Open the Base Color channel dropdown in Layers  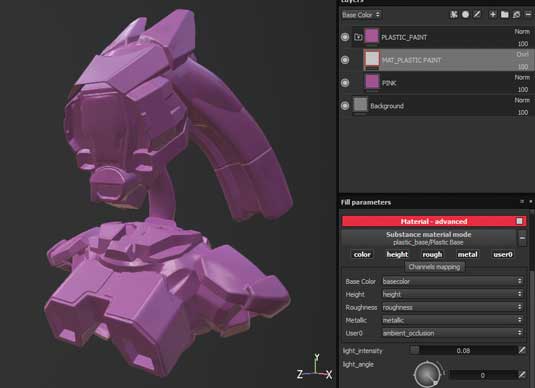click(x=361, y=15)
